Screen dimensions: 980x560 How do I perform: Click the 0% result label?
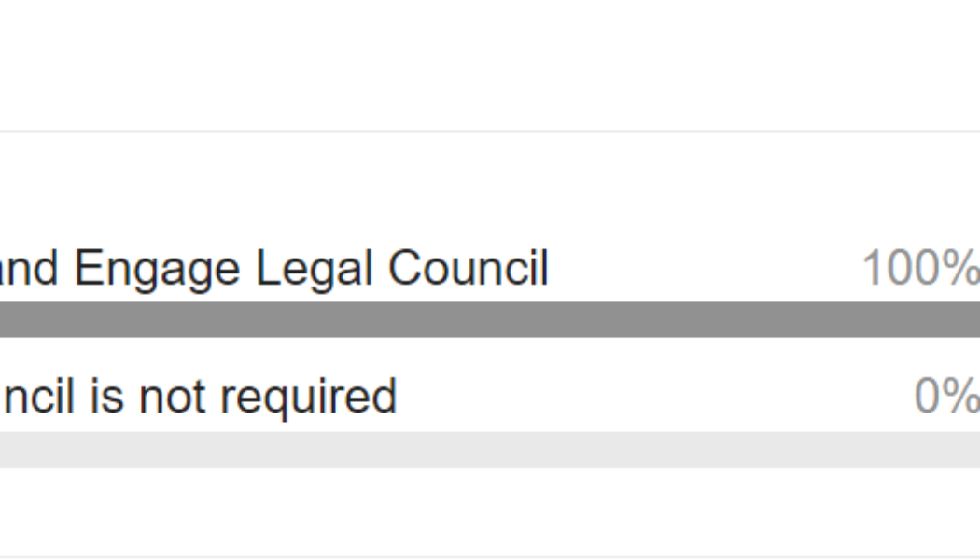pyautogui.click(x=945, y=397)
